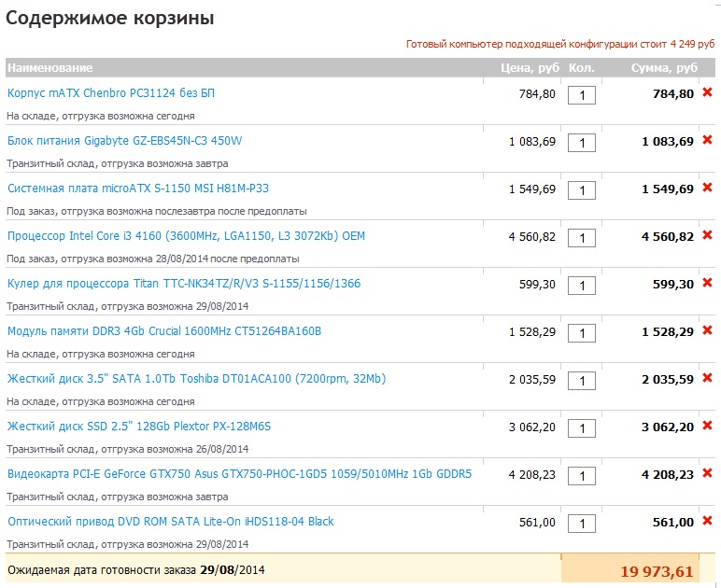
Task: Click the 'Наименование' column header
Action: click(x=49, y=68)
